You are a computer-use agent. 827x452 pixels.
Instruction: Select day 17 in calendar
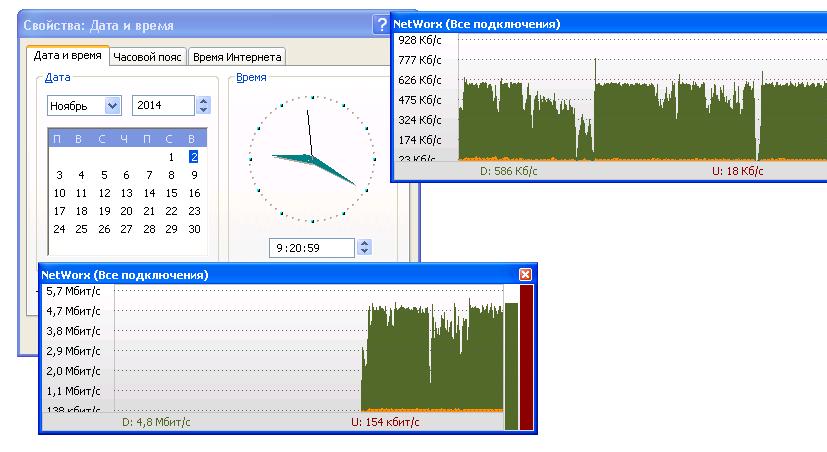(60, 211)
